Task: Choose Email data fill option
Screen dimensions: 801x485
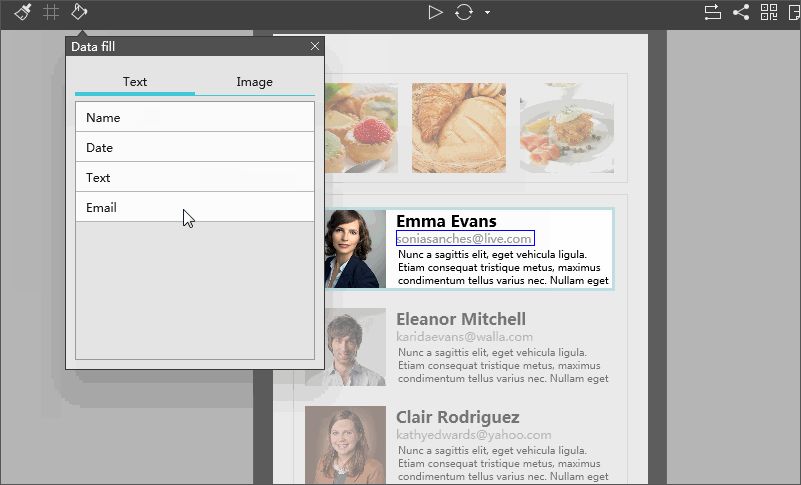Action: coord(195,207)
